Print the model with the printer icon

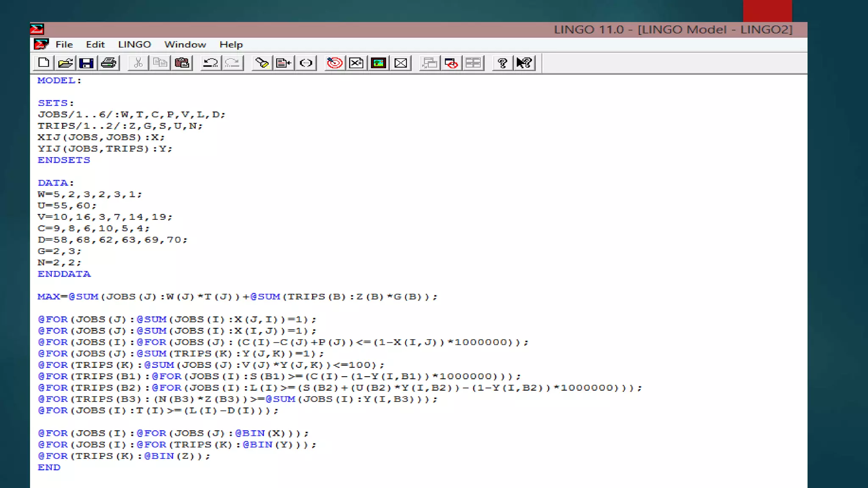coord(109,63)
